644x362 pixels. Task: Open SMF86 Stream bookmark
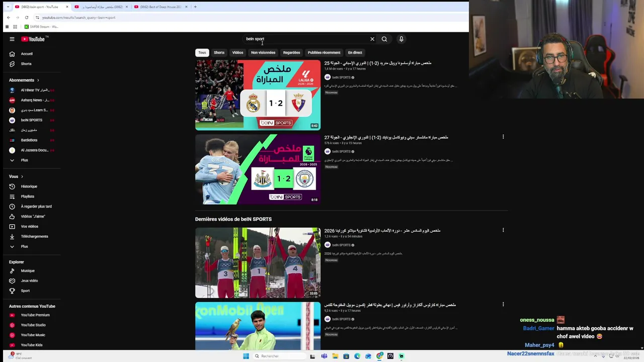(41, 27)
